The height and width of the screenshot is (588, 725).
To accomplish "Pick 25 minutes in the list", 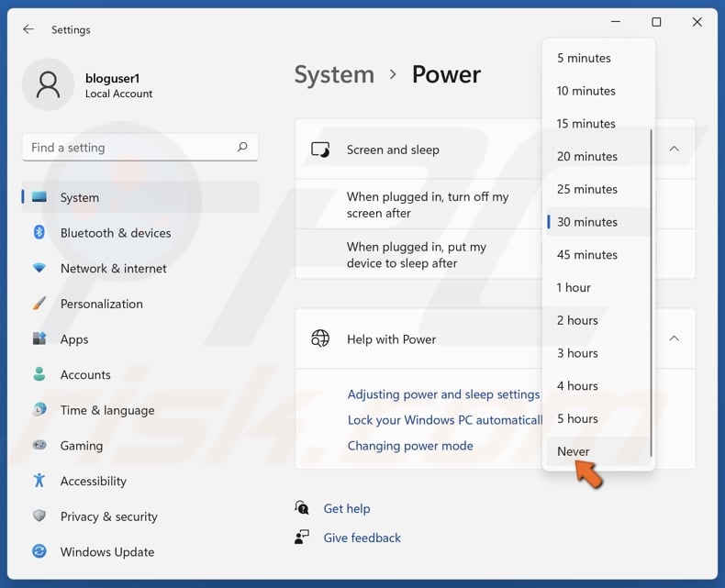I will [598, 189].
